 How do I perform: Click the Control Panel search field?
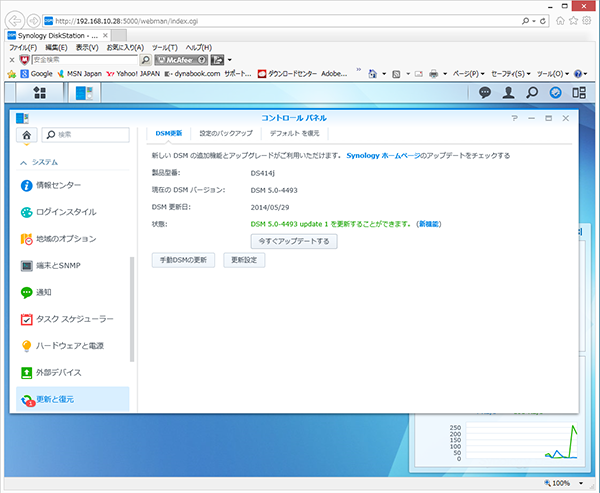[x=86, y=135]
